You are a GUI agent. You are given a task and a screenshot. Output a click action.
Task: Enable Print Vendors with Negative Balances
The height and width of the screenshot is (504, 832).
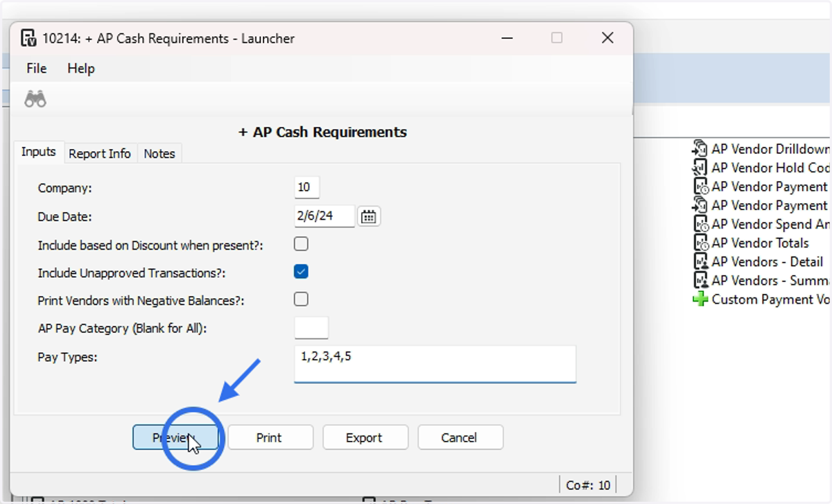[x=301, y=299]
